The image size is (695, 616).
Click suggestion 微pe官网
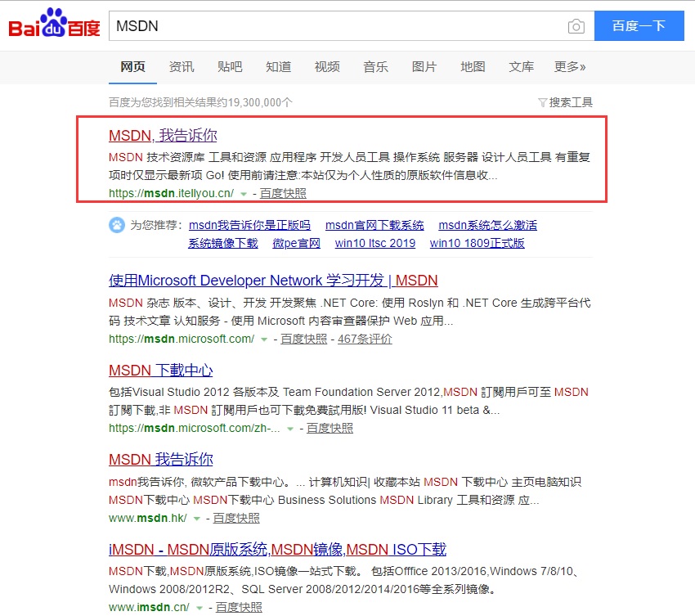[296, 243]
